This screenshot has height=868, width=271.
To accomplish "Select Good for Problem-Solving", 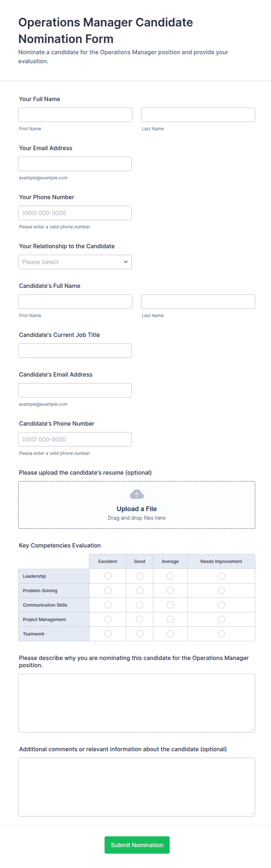I will coord(139,590).
